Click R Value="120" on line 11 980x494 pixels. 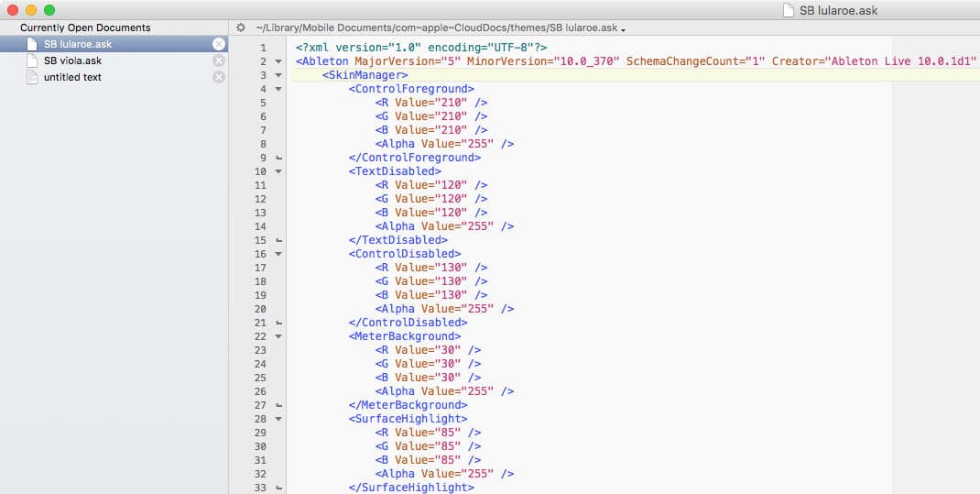click(x=431, y=185)
